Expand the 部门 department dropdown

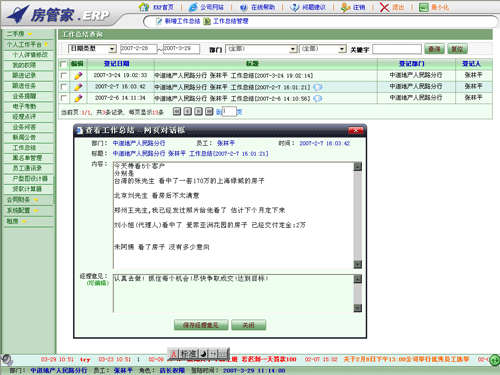point(261,49)
